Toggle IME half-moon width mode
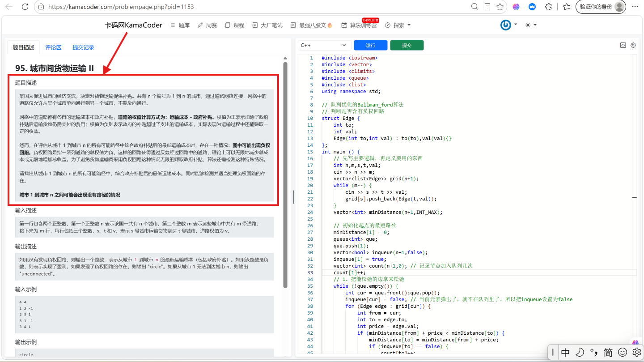The image size is (644, 362). pyautogui.click(x=580, y=352)
